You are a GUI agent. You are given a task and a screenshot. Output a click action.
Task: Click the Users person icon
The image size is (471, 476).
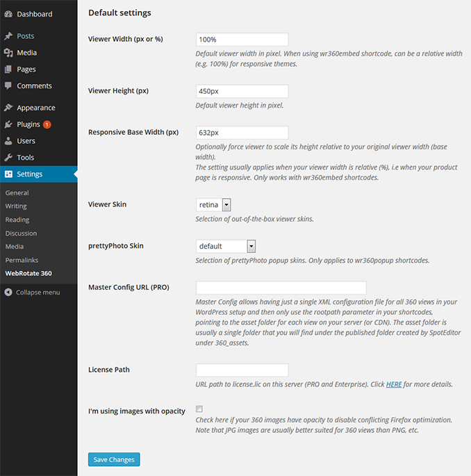pyautogui.click(x=8, y=141)
